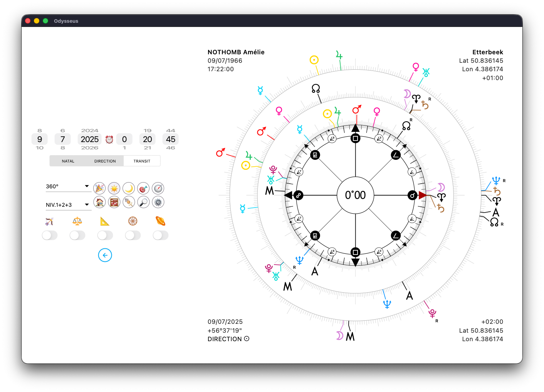Open the compass icon button
Image resolution: width=544 pixels, height=392 pixels.
click(x=158, y=188)
